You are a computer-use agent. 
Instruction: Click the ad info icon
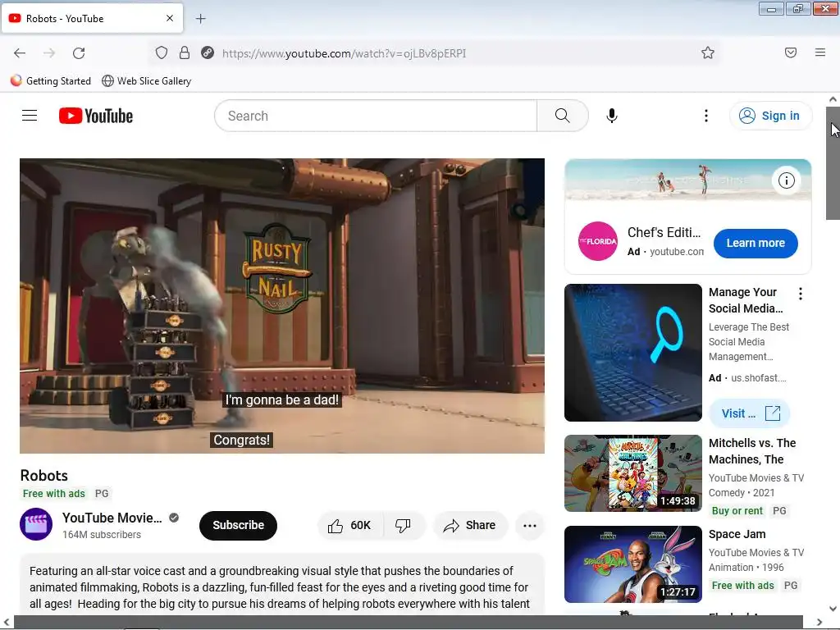[787, 180]
